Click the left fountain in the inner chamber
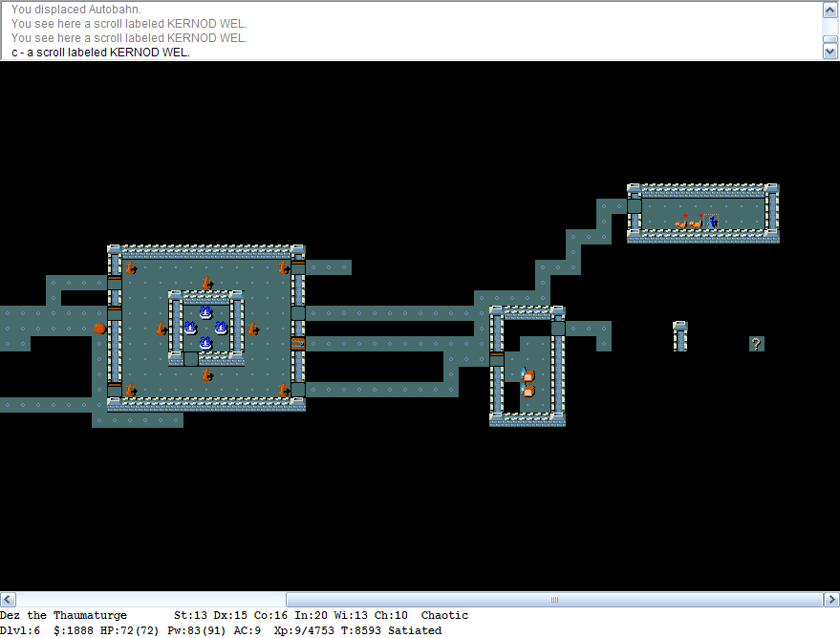The image size is (840, 638). tap(191, 328)
